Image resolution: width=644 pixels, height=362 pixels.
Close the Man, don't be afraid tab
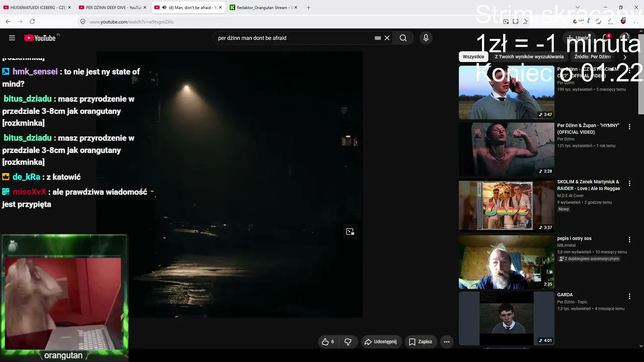(x=220, y=8)
